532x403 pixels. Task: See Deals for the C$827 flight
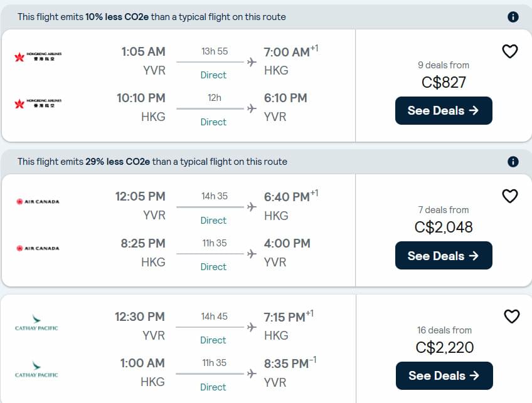click(x=444, y=110)
